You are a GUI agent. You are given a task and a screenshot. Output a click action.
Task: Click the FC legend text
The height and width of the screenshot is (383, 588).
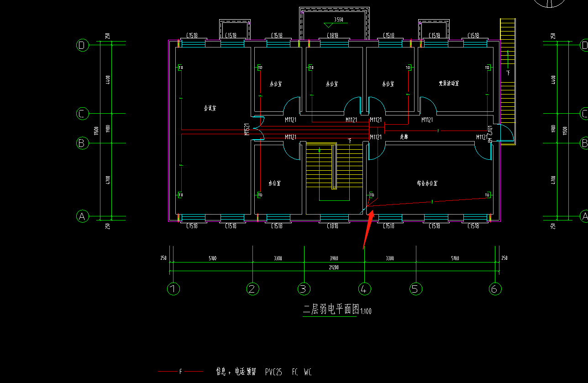(x=295, y=372)
